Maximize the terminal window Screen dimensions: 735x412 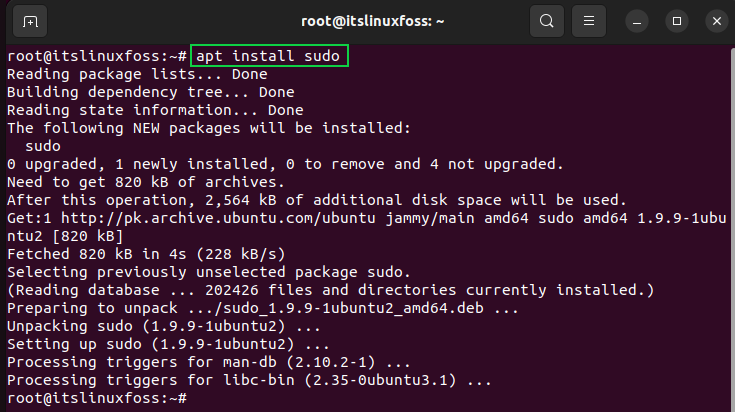coord(677,21)
